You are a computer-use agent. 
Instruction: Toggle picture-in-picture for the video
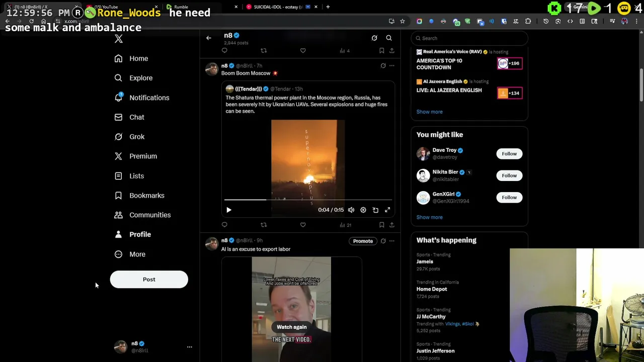tap(375, 210)
